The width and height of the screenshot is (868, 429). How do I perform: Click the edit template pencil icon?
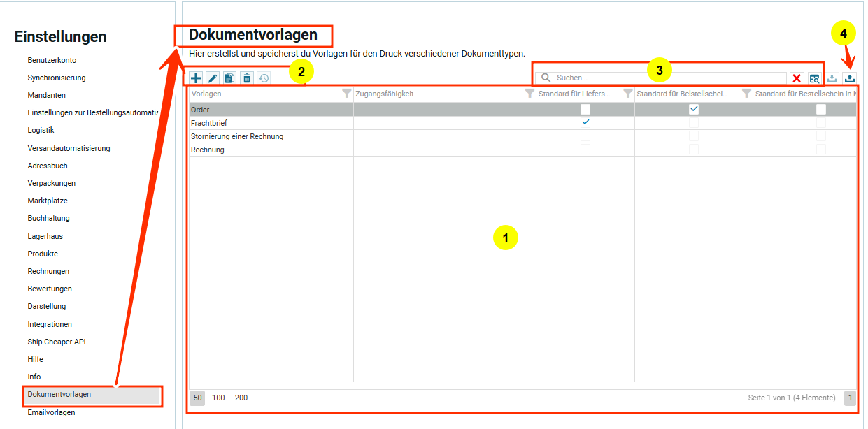pyautogui.click(x=213, y=78)
